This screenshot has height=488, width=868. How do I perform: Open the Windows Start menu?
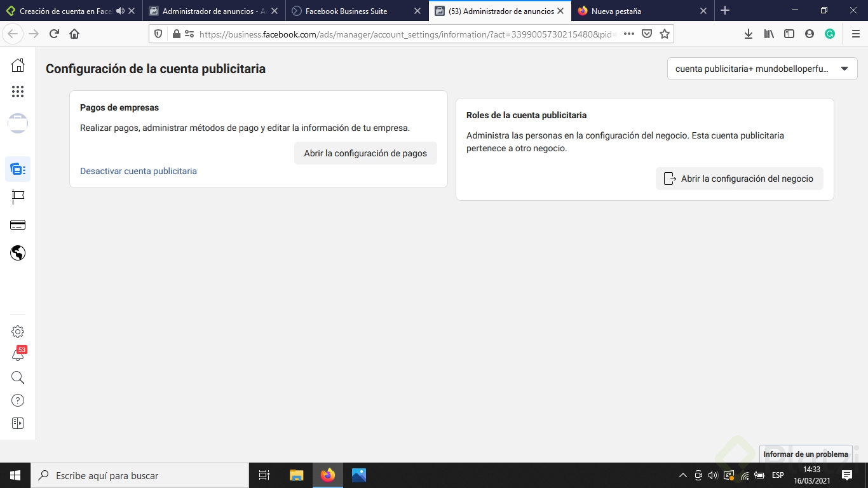pyautogui.click(x=15, y=475)
